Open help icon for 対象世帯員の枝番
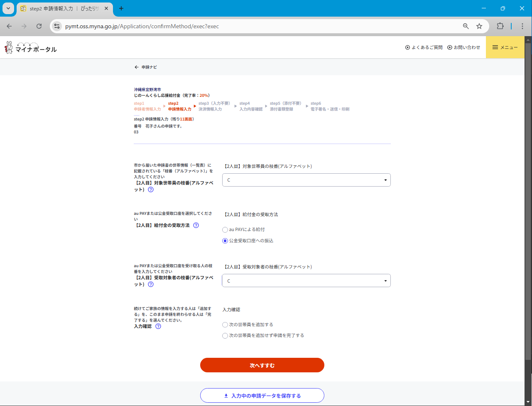Viewport: 532px width, 406px height. (x=151, y=189)
